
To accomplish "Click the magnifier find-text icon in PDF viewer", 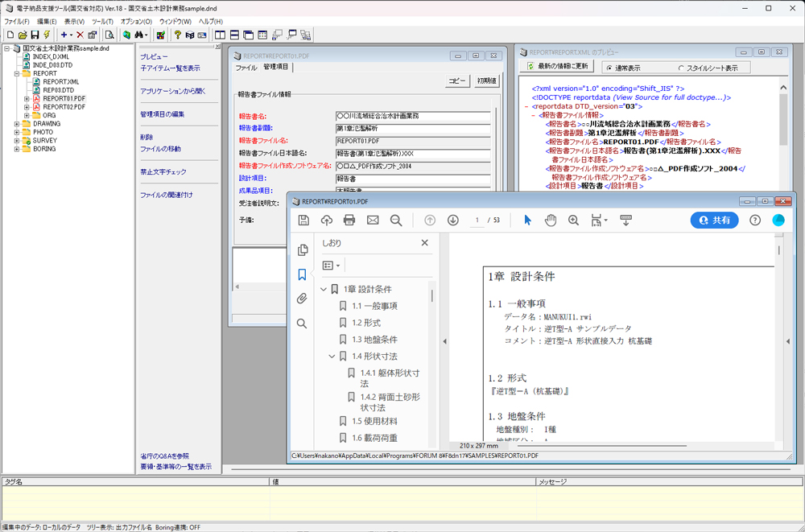I will pyautogui.click(x=396, y=221).
